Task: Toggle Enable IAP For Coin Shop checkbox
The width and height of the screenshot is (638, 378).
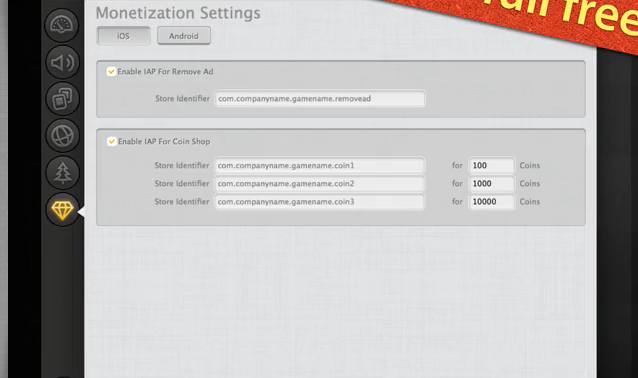Action: [111, 142]
